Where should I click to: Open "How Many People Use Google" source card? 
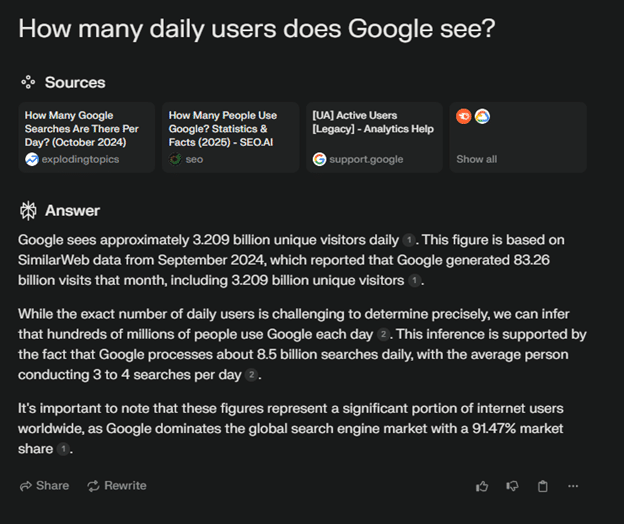click(230, 137)
